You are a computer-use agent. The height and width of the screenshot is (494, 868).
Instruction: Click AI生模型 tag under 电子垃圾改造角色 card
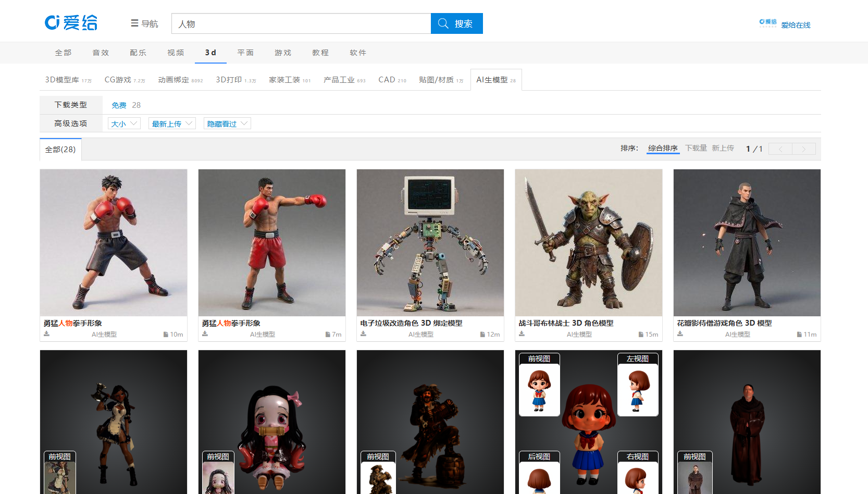tap(421, 335)
